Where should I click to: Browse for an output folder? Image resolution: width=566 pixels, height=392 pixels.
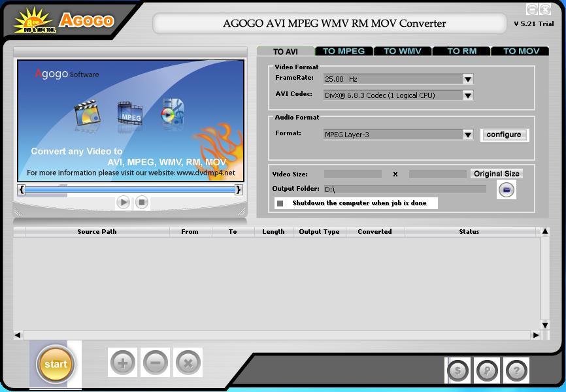click(x=506, y=189)
